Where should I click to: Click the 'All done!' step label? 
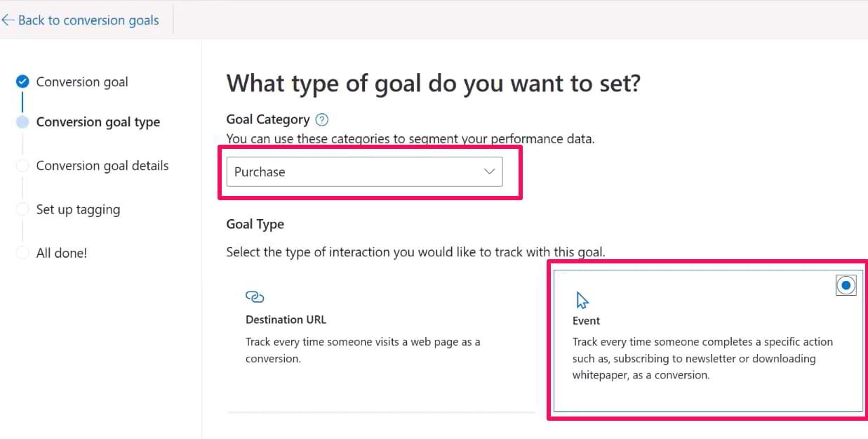tap(62, 253)
